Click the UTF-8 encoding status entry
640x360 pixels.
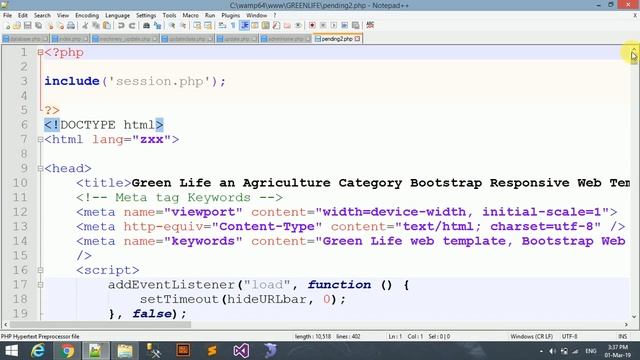click(x=569, y=336)
